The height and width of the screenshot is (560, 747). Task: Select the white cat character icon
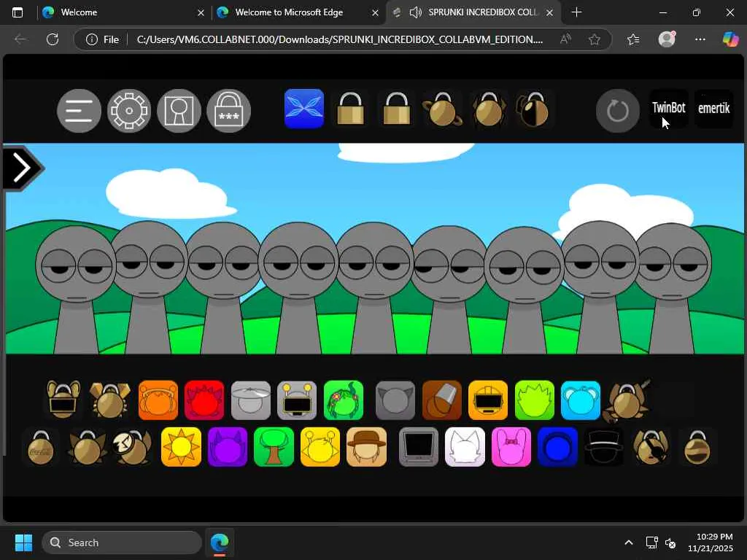[465, 447]
